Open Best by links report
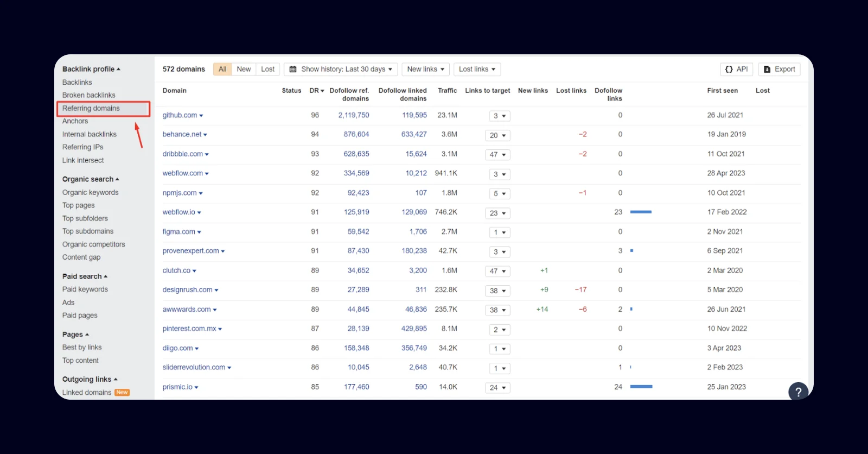Image resolution: width=868 pixels, height=454 pixels. (x=82, y=348)
